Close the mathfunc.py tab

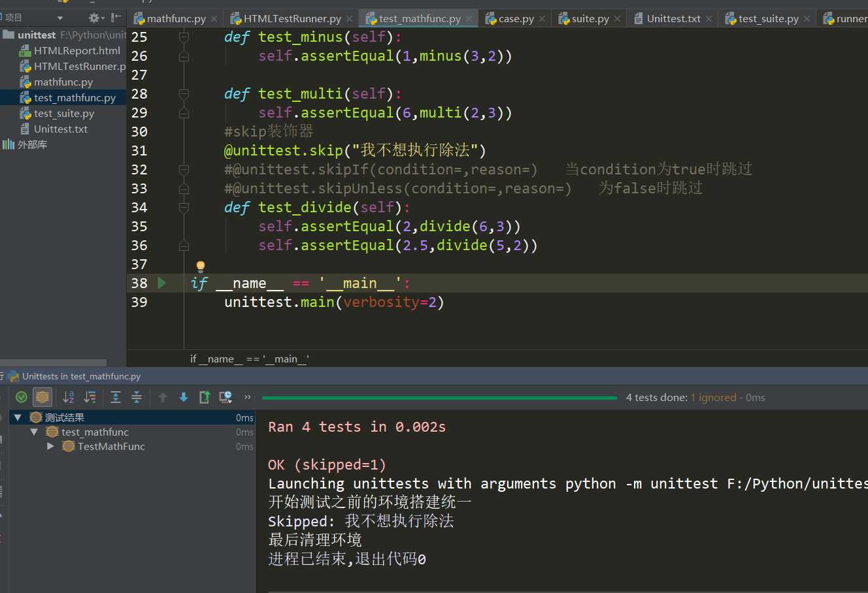pos(214,19)
